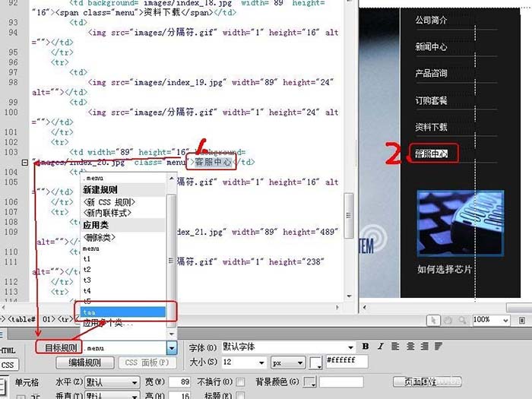Image resolution: width=532 pixels, height=399 pixels.
Task: Open the 100% zoom level dropdown
Action: tap(505, 320)
